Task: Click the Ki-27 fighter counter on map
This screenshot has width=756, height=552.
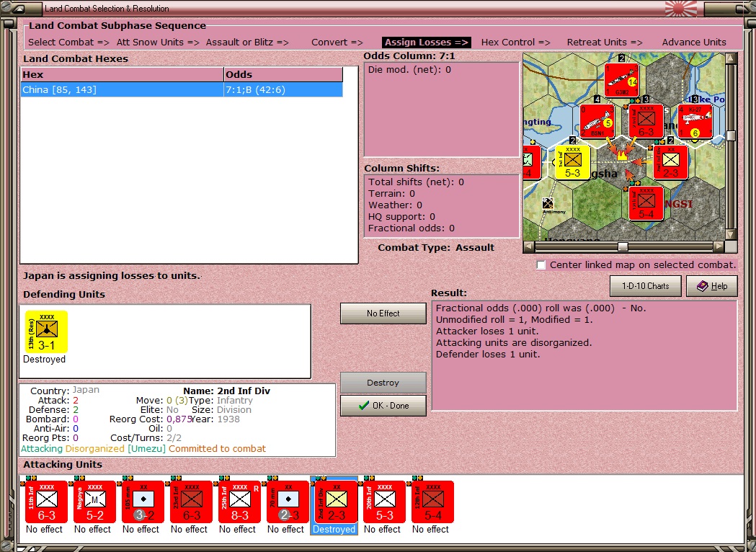Action: 695,121
